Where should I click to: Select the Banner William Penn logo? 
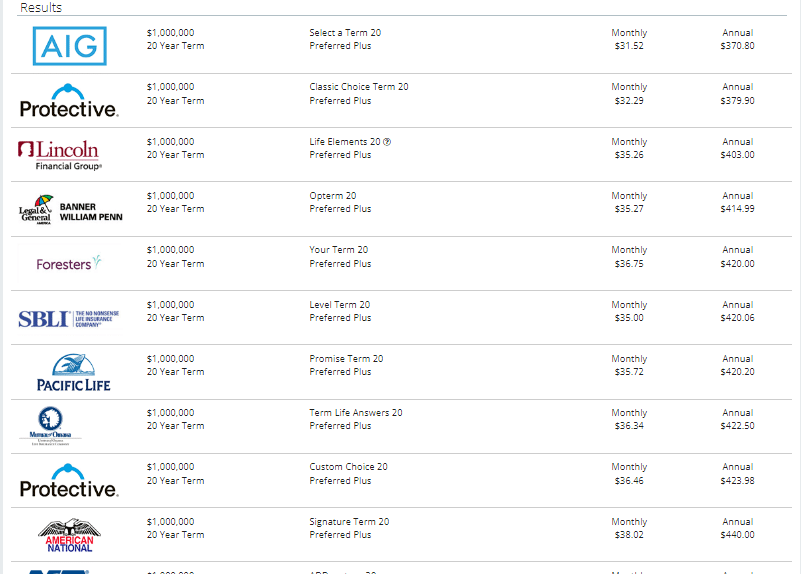(x=70, y=209)
